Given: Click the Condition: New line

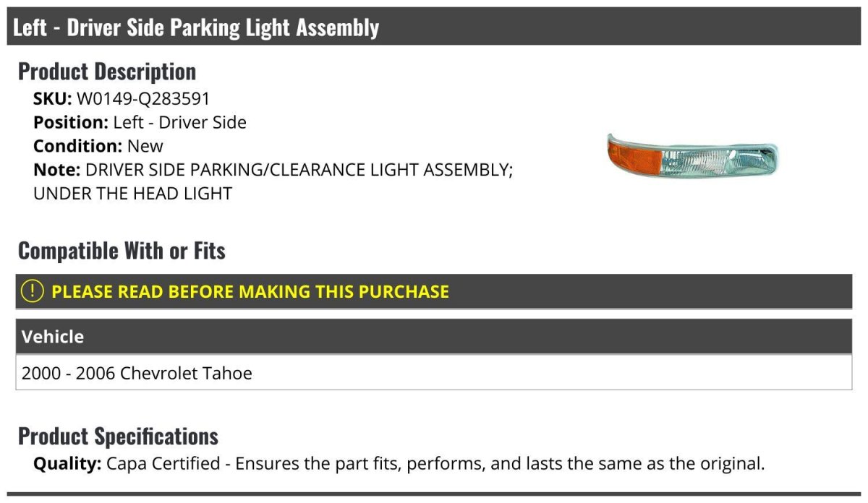Looking at the screenshot, I should pyautogui.click(x=98, y=146).
